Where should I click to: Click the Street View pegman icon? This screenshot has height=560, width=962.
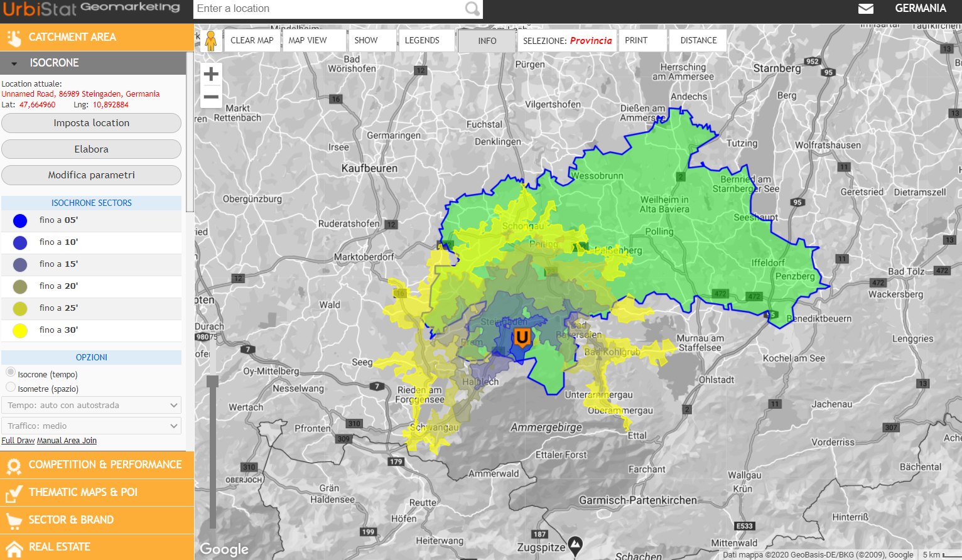[x=211, y=41]
